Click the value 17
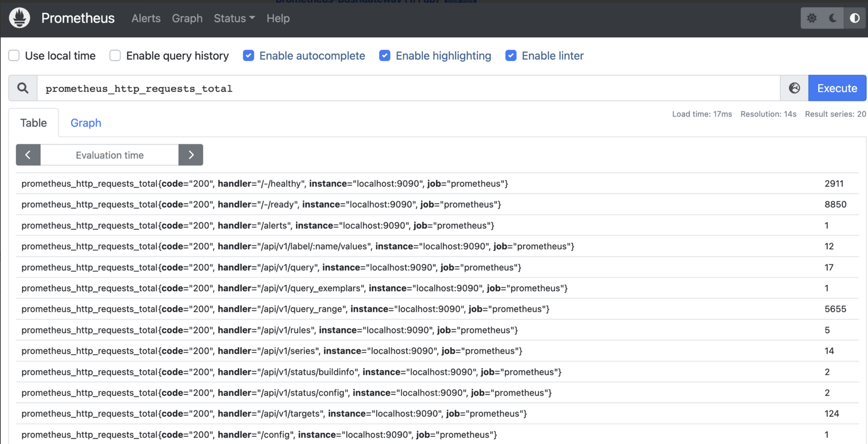This screenshot has height=444, width=868. [829, 267]
